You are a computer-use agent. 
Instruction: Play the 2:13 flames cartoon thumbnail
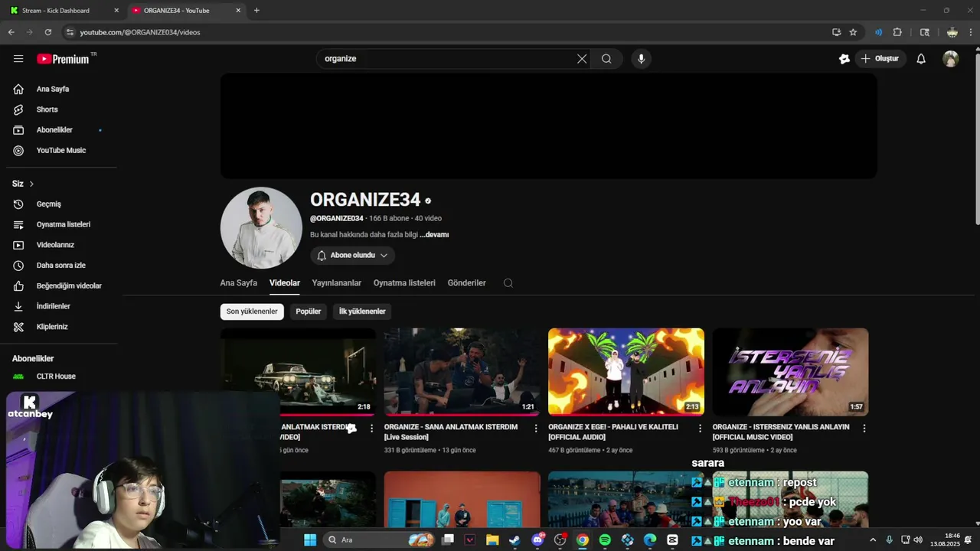click(x=626, y=372)
